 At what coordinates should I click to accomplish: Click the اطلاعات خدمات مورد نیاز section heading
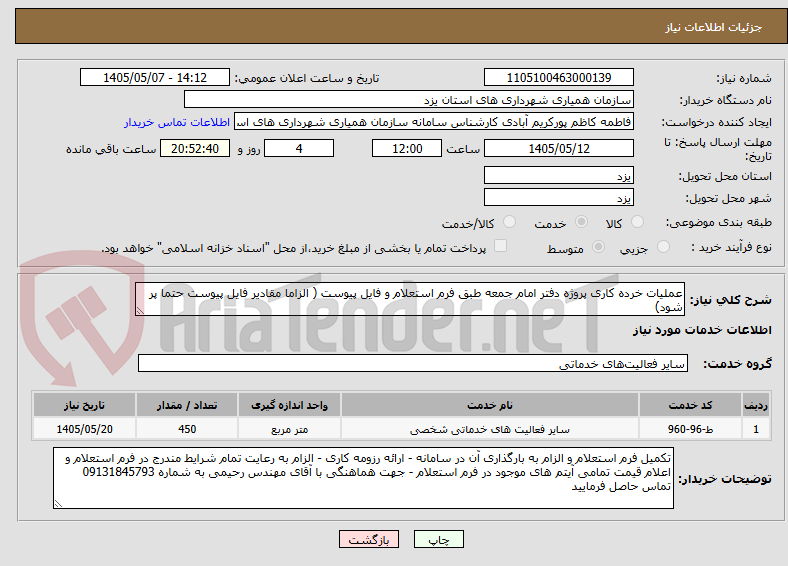click(702, 330)
